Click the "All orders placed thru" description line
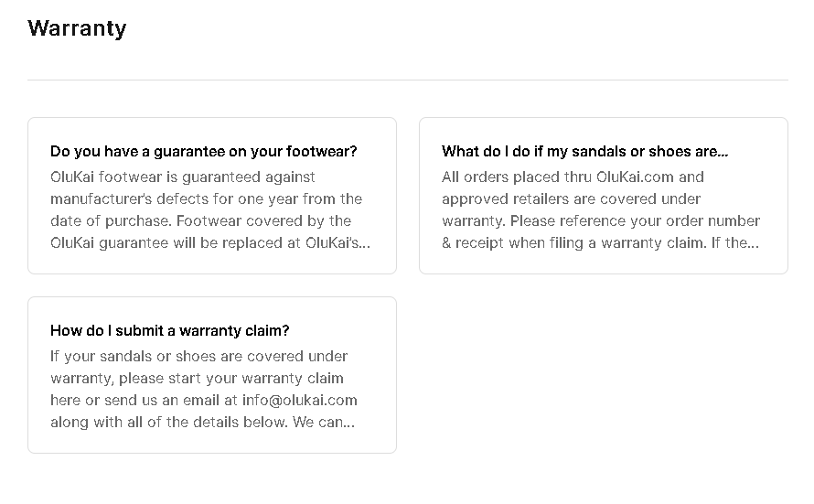Viewport: 814px width, 504px height. tap(517, 177)
